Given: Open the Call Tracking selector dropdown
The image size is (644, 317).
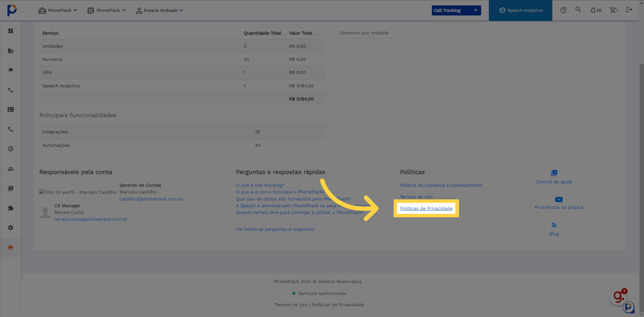Looking at the screenshot, I should point(456,10).
